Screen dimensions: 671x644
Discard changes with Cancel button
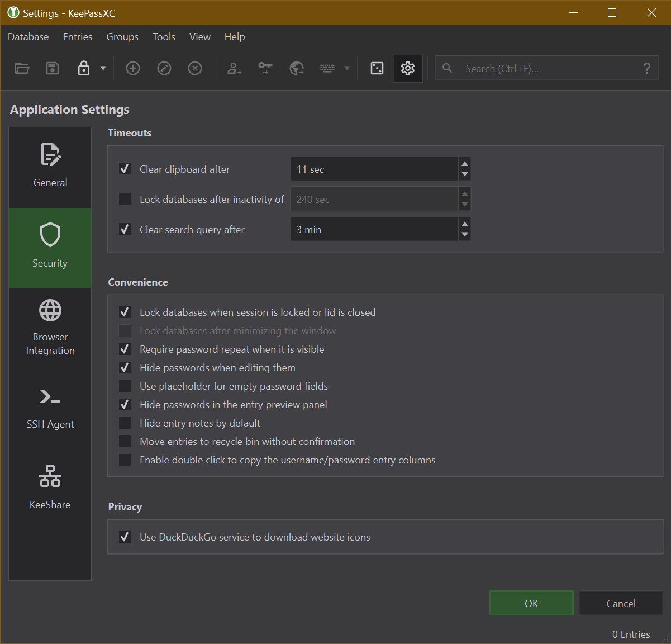pos(621,603)
